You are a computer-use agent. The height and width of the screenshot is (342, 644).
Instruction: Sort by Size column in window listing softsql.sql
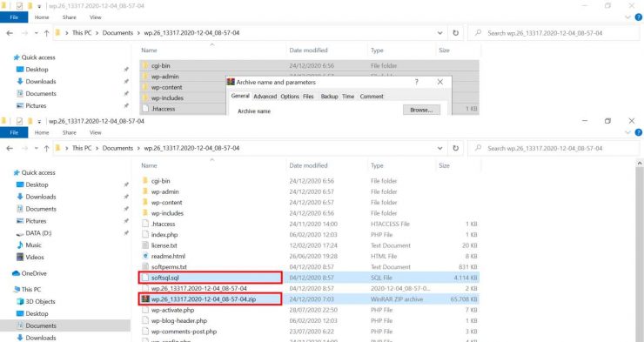[x=444, y=165]
